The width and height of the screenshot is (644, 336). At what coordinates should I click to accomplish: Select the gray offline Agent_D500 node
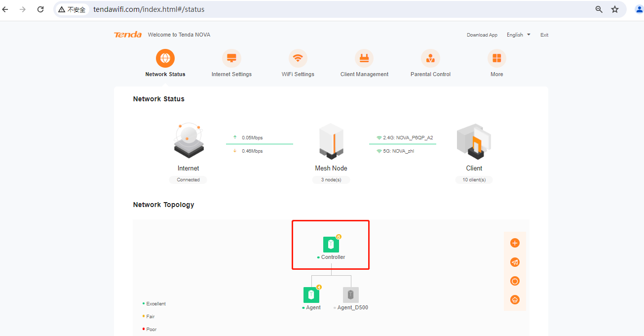(x=351, y=295)
